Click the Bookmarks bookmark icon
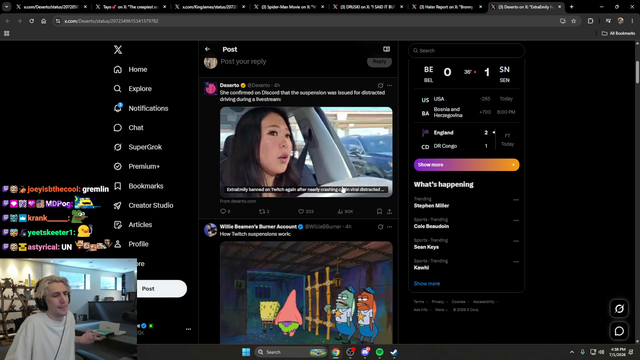The width and height of the screenshot is (640, 360). [118, 186]
